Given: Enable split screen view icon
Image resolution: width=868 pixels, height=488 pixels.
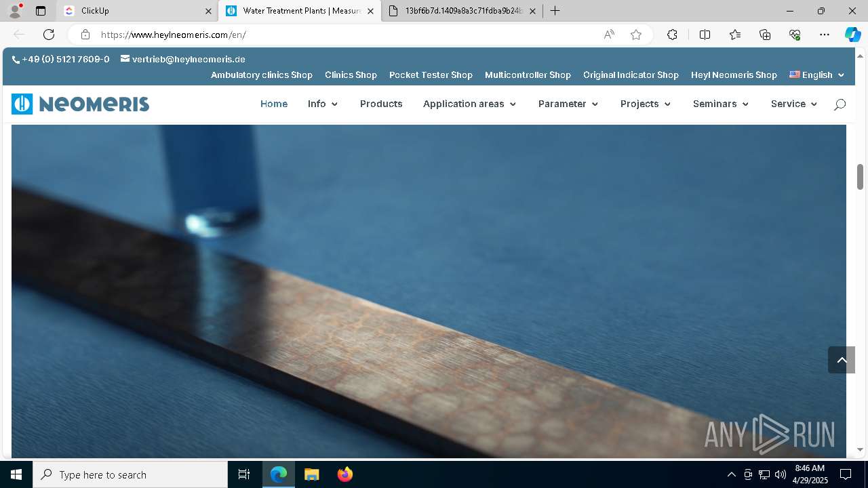Looking at the screenshot, I should pos(705,35).
